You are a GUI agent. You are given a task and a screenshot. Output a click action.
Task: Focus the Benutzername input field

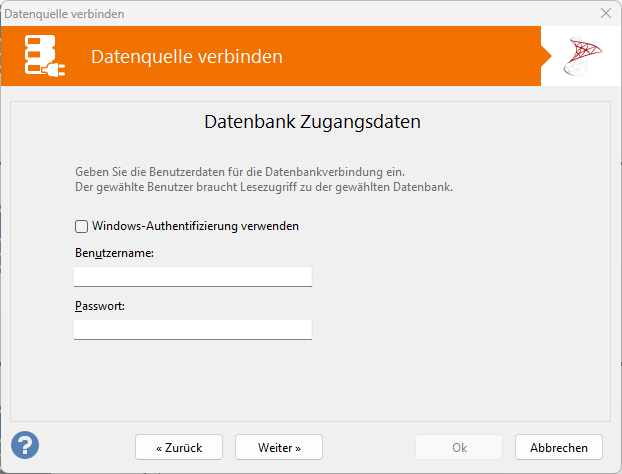(x=193, y=277)
